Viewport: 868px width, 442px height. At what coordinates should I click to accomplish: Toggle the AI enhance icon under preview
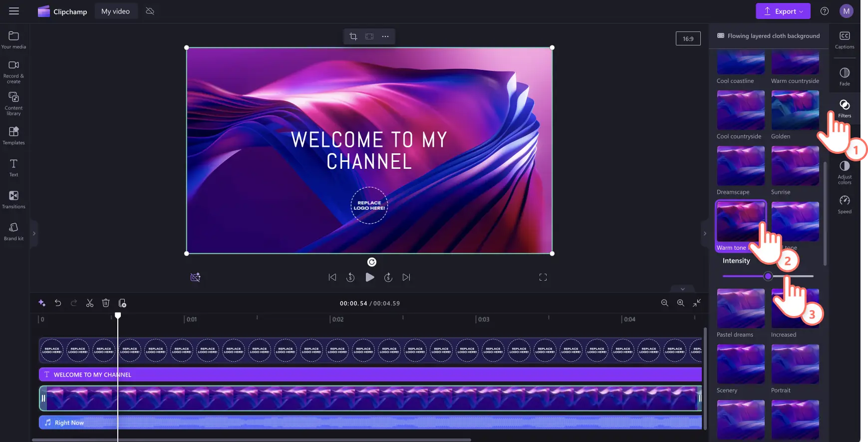point(196,277)
